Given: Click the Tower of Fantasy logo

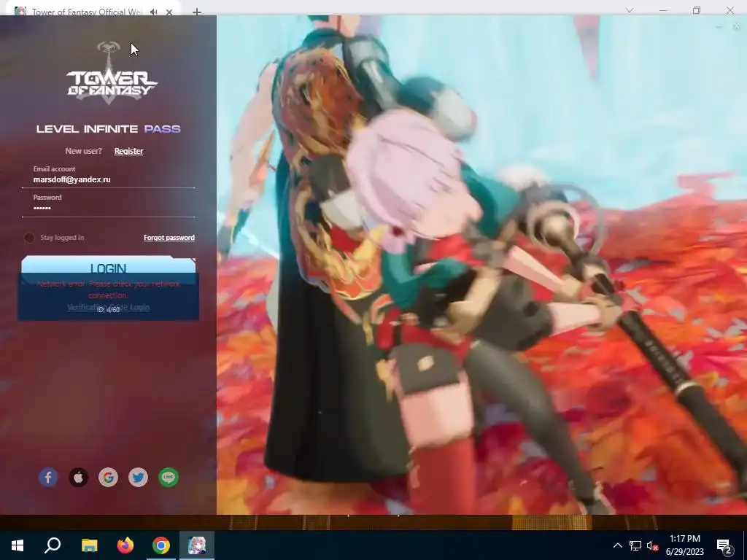Looking at the screenshot, I should coord(112,73).
